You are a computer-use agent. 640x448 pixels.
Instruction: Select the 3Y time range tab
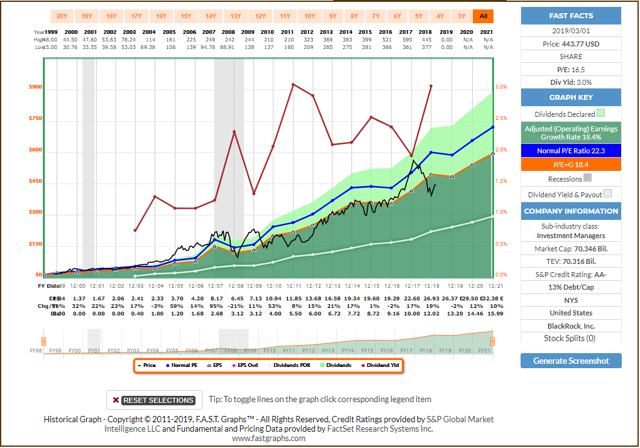(461, 16)
